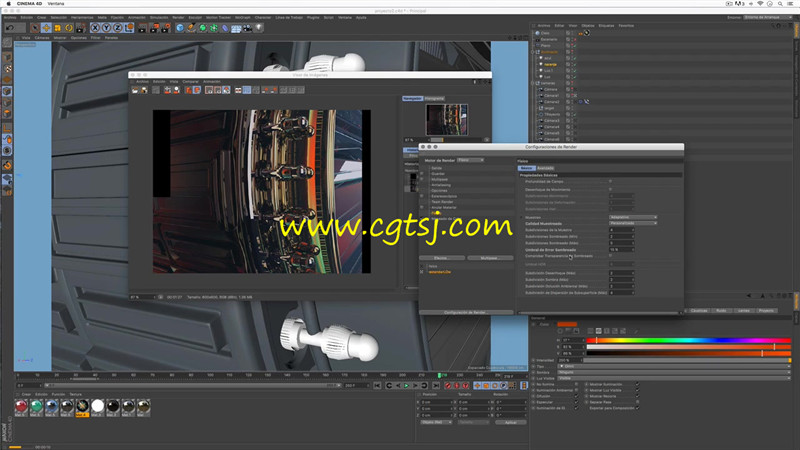
Task: Open the Render menu in main menu bar
Action: 178,17
